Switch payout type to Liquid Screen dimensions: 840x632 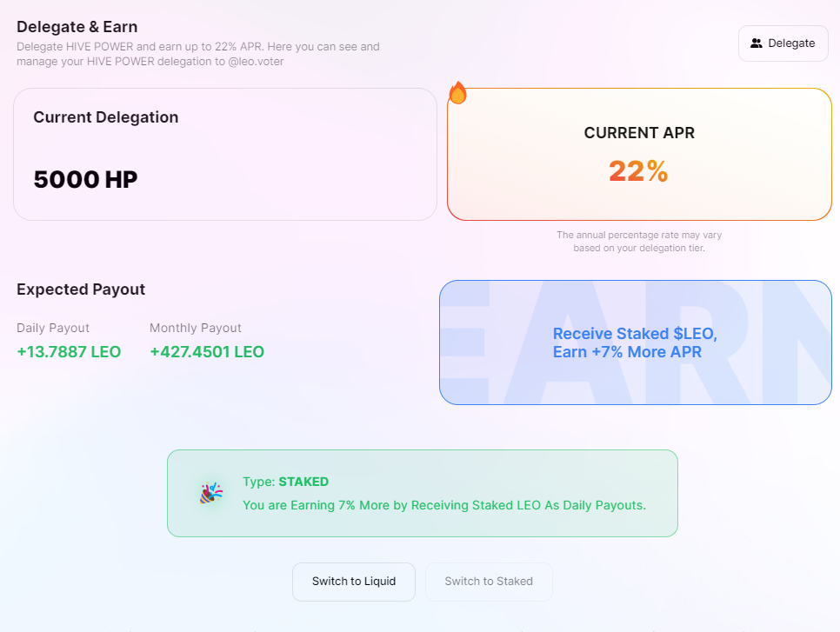coord(354,582)
